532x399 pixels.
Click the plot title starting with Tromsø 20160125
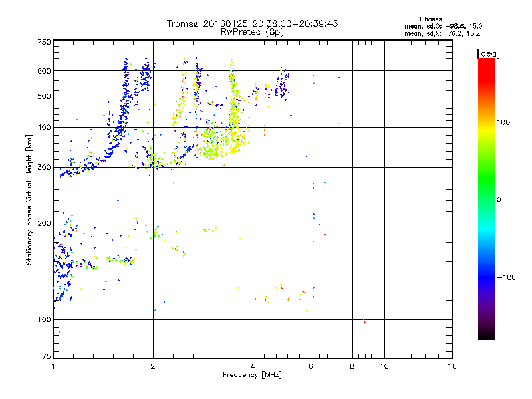click(x=252, y=23)
